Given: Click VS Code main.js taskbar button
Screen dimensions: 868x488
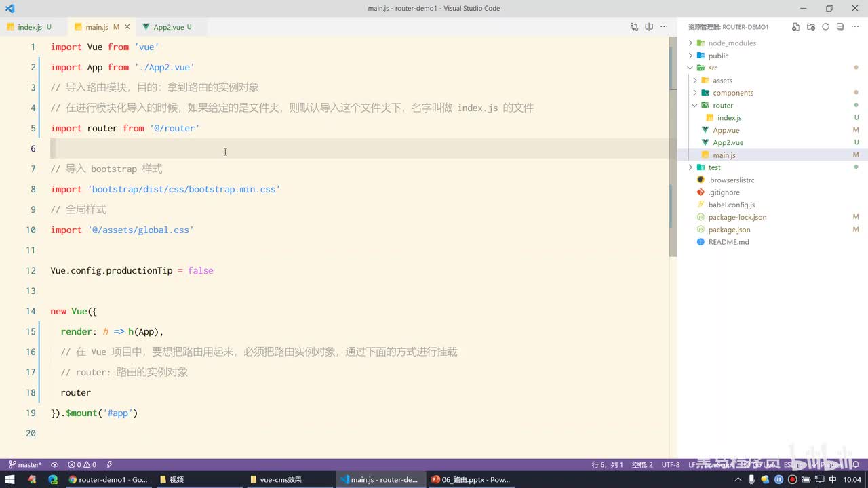Looking at the screenshot, I should tap(380, 479).
